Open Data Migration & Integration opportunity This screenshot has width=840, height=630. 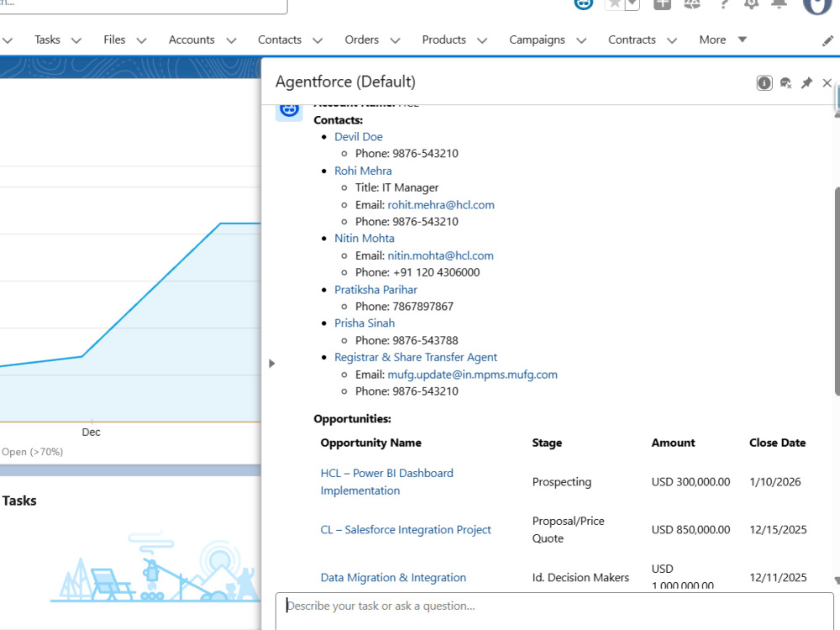click(x=393, y=578)
